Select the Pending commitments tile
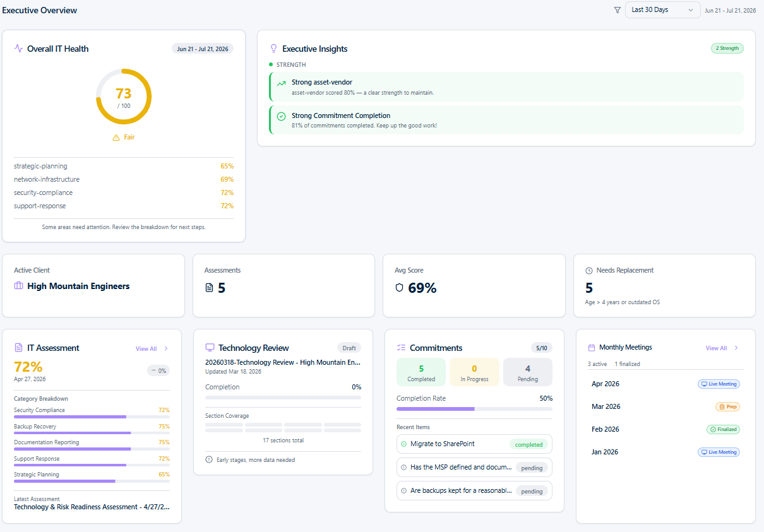The height and width of the screenshot is (532, 764). 528,372
